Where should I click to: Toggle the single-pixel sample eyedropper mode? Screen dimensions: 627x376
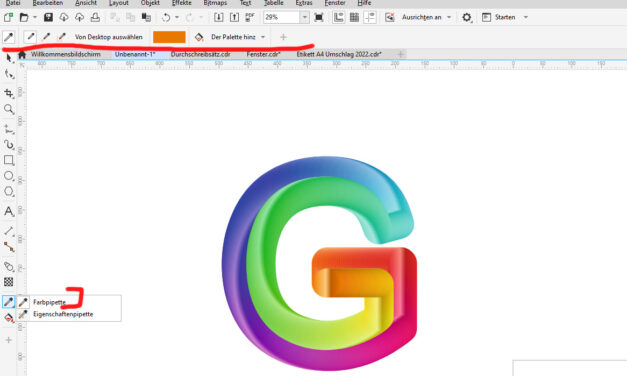point(30,37)
